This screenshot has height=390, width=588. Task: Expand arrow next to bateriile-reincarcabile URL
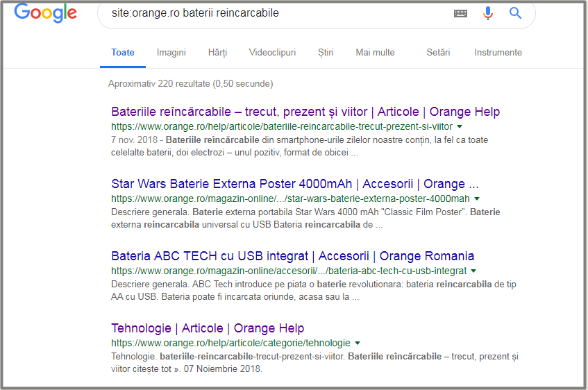pyautogui.click(x=460, y=127)
